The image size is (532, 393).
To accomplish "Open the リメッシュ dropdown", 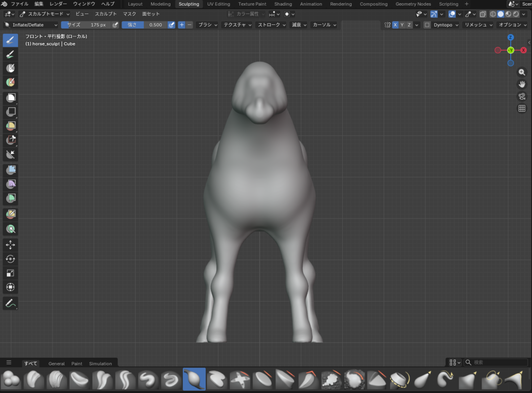I will coord(477,25).
